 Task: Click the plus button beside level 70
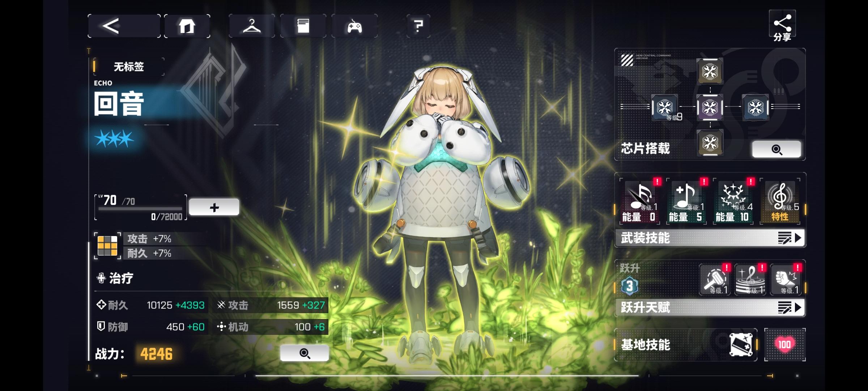(x=214, y=207)
